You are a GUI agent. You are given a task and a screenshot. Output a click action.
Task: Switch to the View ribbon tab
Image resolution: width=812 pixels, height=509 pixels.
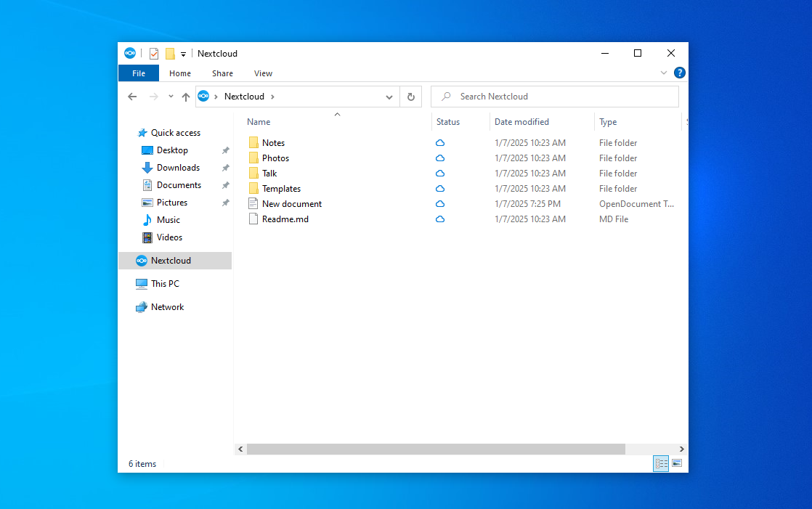pos(263,73)
